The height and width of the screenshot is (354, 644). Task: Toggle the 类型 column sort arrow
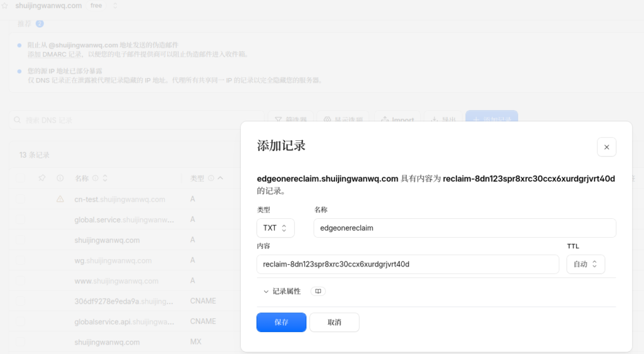click(x=221, y=178)
